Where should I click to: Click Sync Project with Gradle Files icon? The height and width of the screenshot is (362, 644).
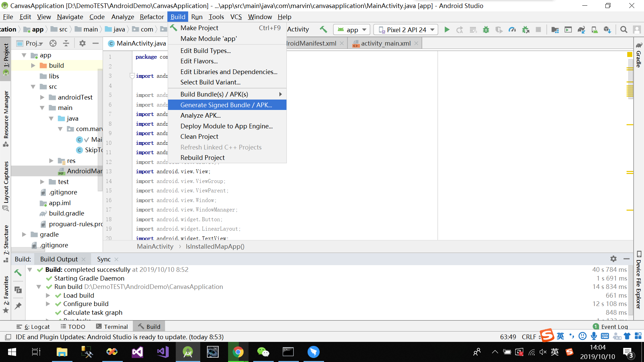tap(581, 30)
